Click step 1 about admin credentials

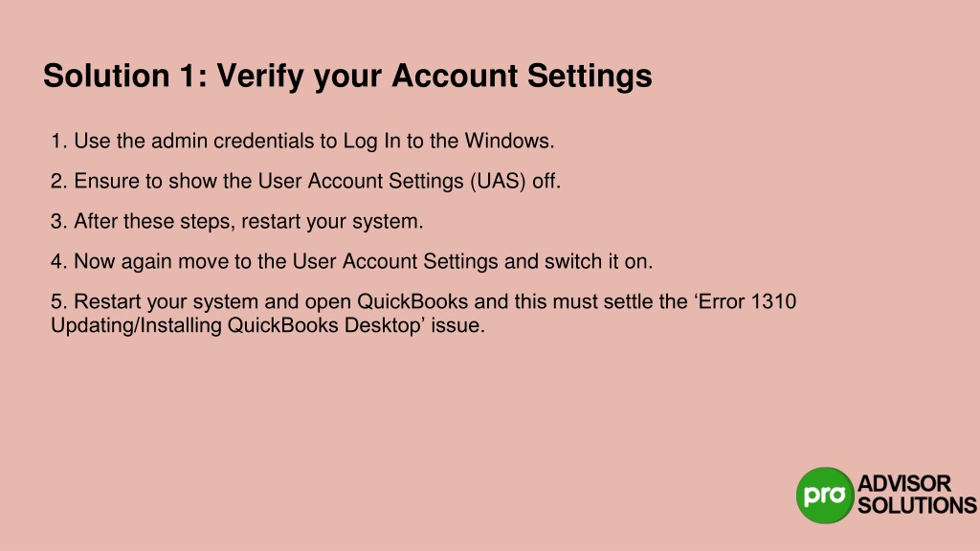coord(302,142)
